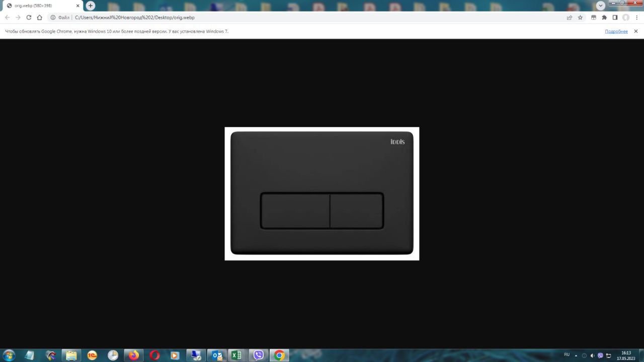Image resolution: width=644 pixels, height=362 pixels.
Task: Open the Extensions puzzle icon
Action: pos(604,18)
